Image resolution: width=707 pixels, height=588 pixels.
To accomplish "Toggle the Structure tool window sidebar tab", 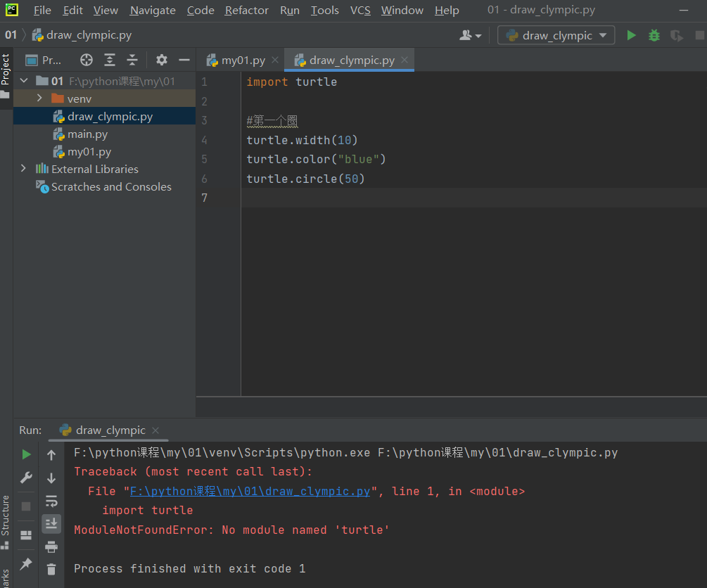I will click(x=6, y=520).
